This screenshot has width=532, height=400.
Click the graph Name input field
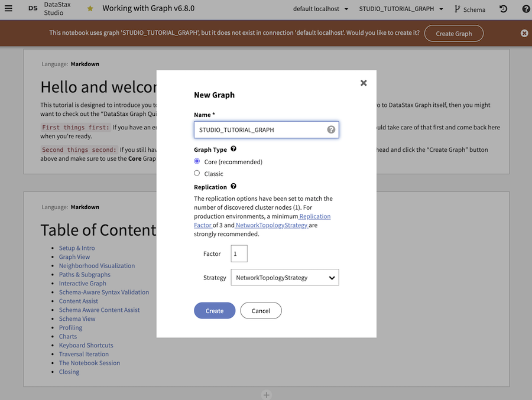coord(267,129)
